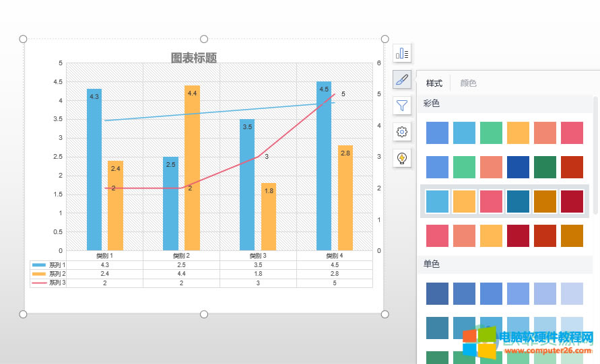
Task: Open the chart settings gear icon
Action: [x=402, y=132]
